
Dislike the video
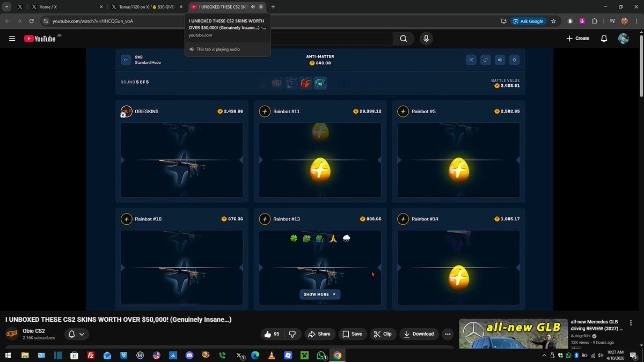tap(292, 334)
